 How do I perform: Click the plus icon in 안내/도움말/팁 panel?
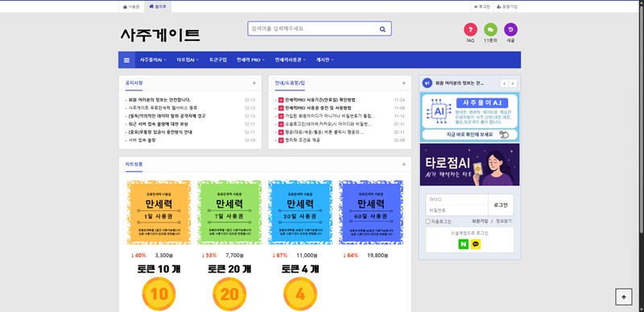[404, 83]
